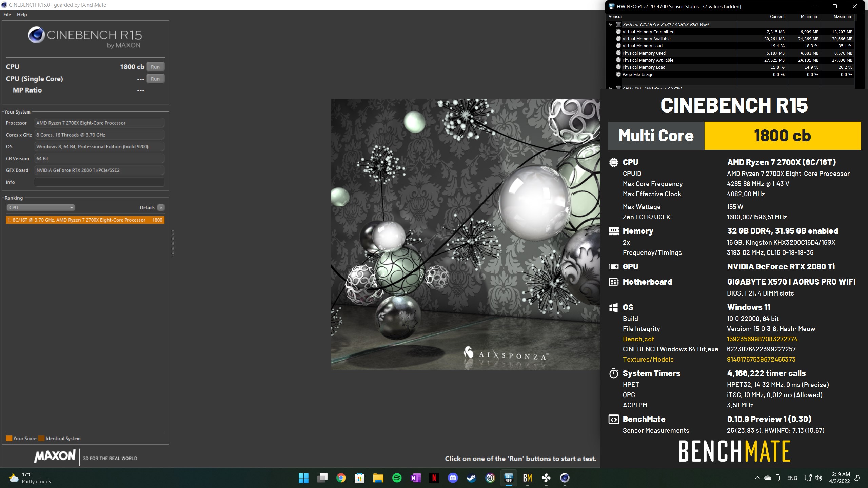Switch to HWiNFO64 taskbar icon
This screenshot has width=868, height=488.
509,478
